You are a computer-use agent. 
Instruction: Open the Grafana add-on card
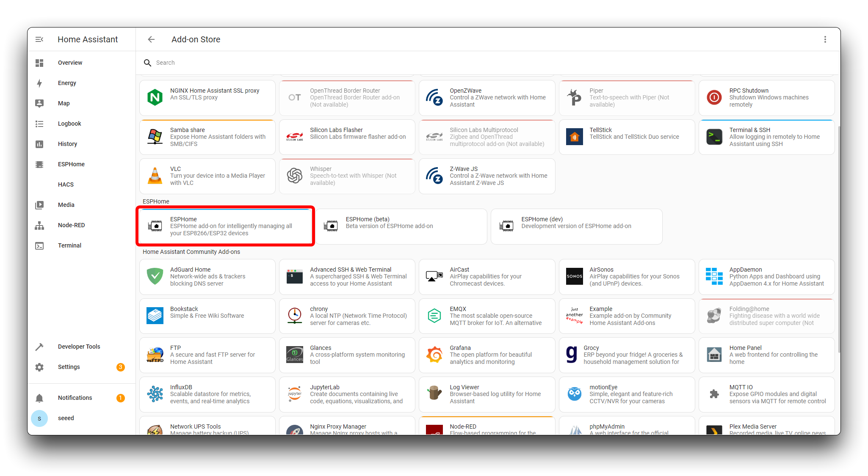click(x=487, y=355)
